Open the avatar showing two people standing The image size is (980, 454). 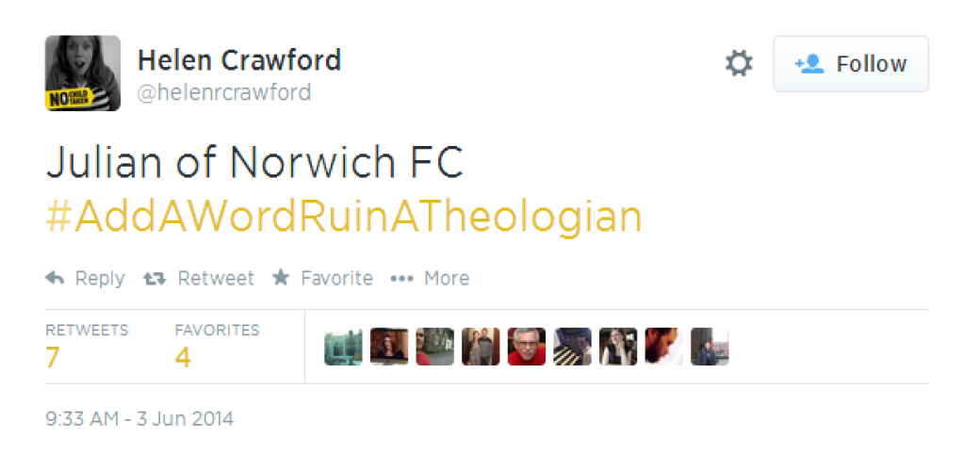coord(481,347)
